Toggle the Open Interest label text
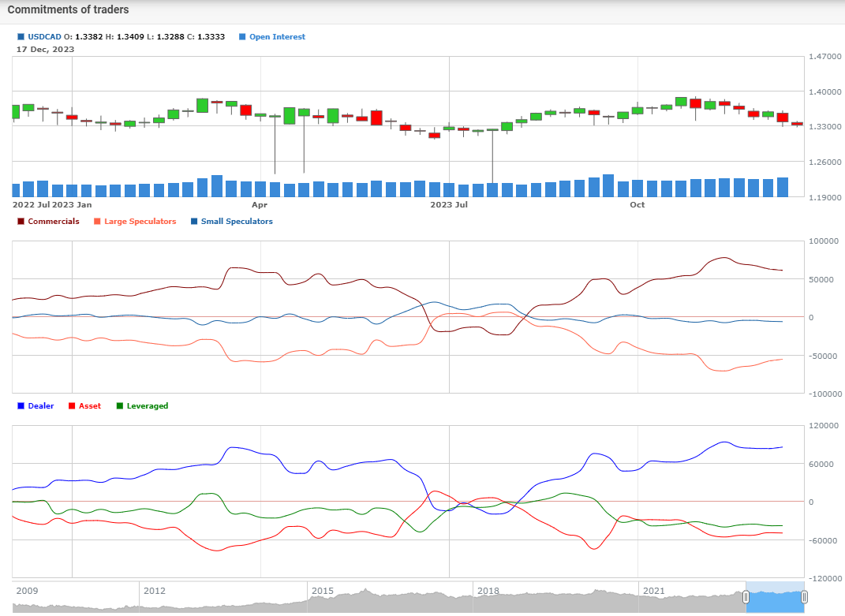Image resolution: width=845 pixels, height=616 pixels. [x=277, y=37]
